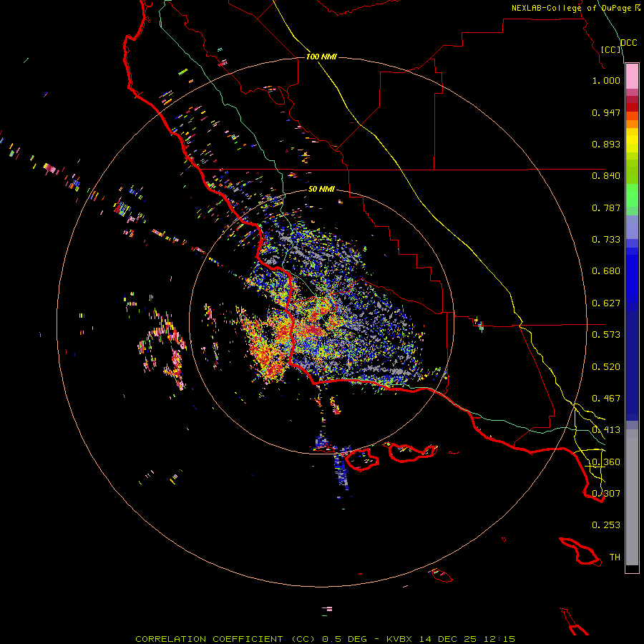Click the 0.787 color scale value
The image size is (644, 644).
606,208
